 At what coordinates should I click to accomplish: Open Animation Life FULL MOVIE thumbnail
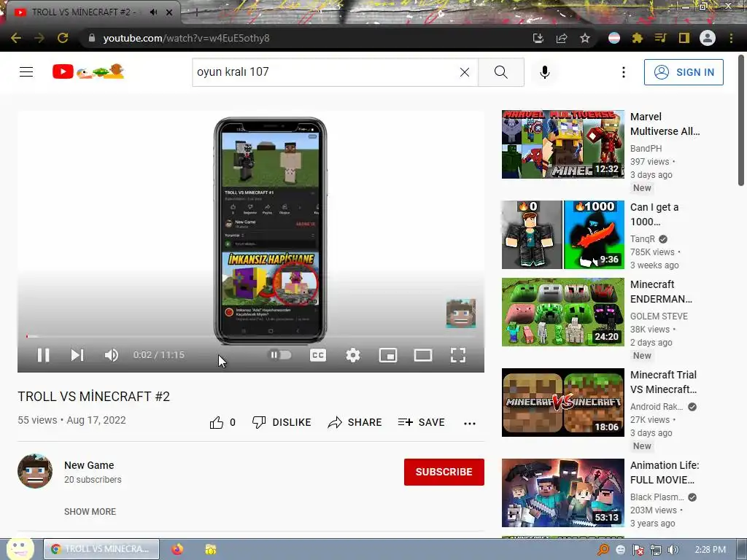pos(562,493)
